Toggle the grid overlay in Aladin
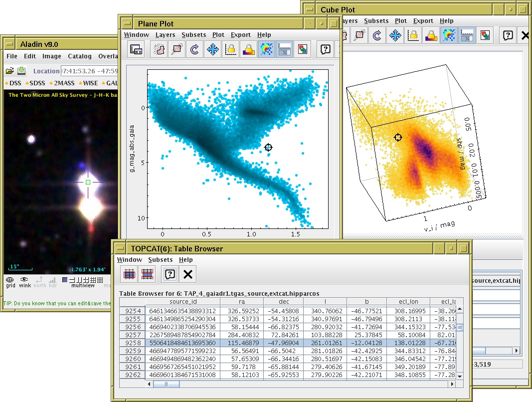Viewport: 532px width, 402px height. coord(10,282)
